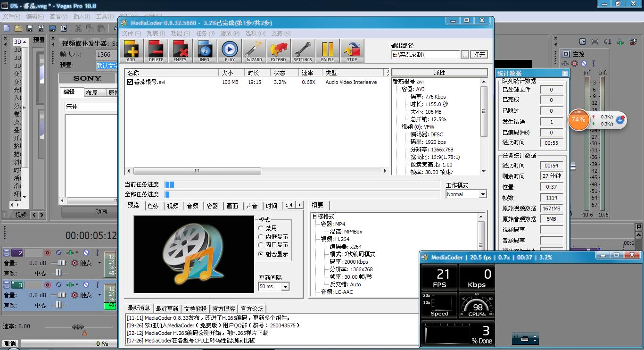Invert phase on audio track 2
This screenshot has height=350, width=644.
coord(59,253)
